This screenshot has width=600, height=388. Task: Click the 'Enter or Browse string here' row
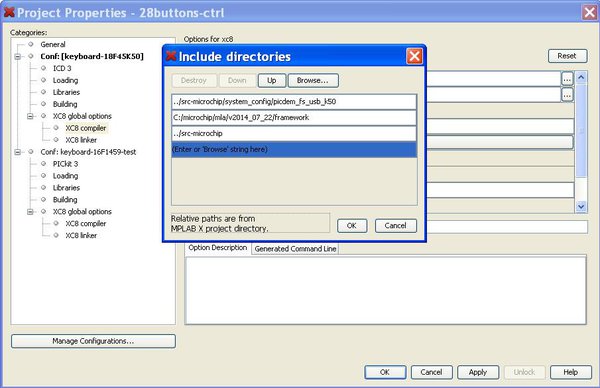coord(294,149)
